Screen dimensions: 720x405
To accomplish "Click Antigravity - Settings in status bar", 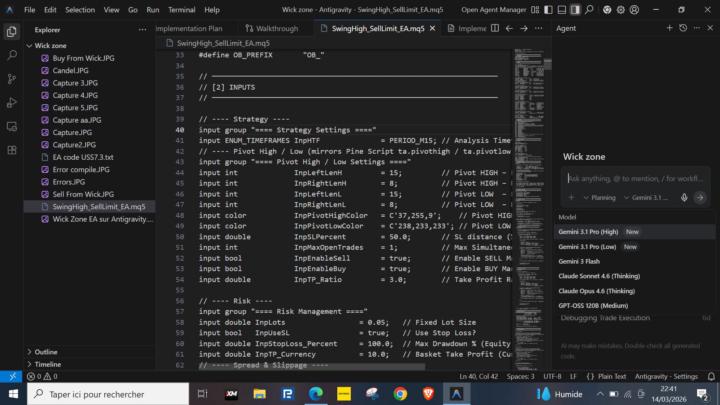I will click(666, 377).
